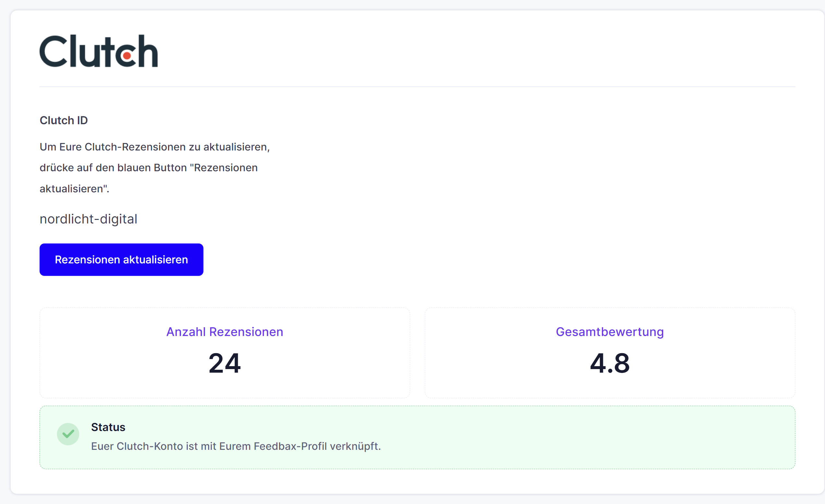Select the nordlicht-digital Clutch ID field

(89, 219)
